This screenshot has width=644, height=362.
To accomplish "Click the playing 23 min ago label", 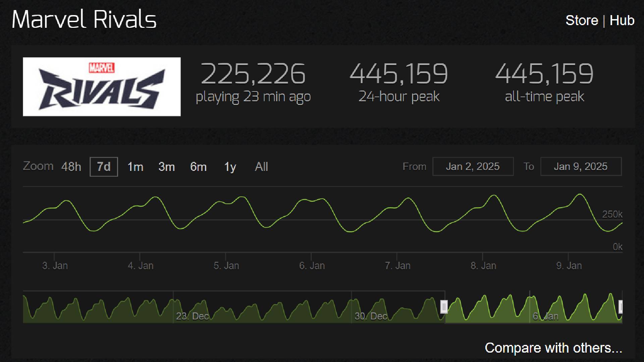I will tap(253, 97).
